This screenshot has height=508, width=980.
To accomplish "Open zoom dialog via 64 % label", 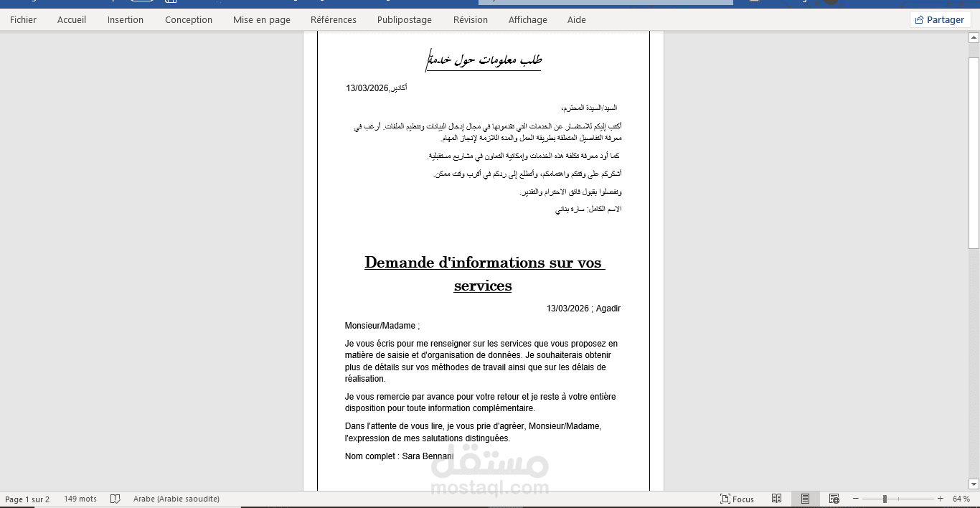I will click(x=961, y=499).
